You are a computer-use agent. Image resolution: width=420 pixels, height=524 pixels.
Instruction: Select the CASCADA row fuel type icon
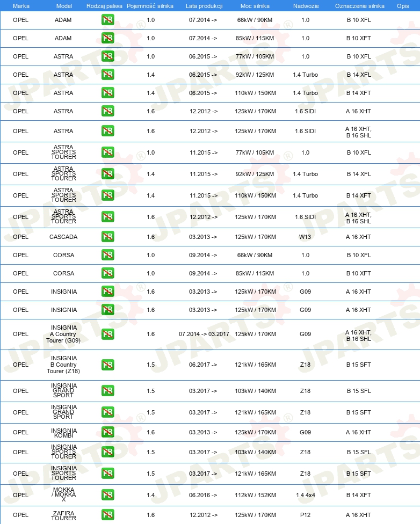(x=107, y=237)
